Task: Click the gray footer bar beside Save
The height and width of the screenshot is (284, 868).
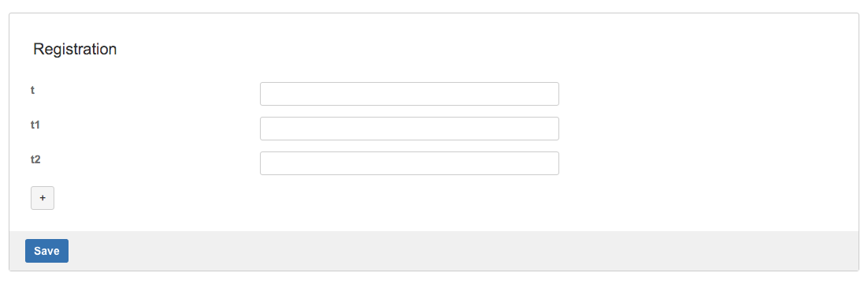Action: [463, 251]
